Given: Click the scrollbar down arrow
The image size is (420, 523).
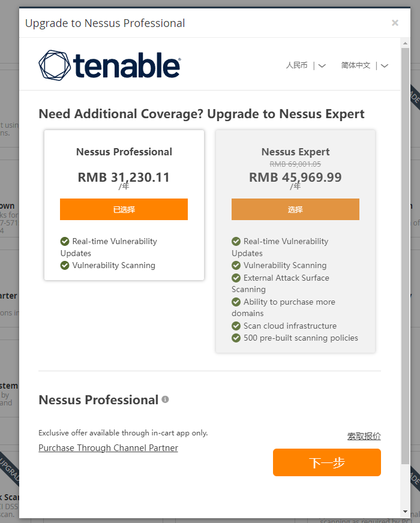Looking at the screenshot, I should (x=405, y=512).
